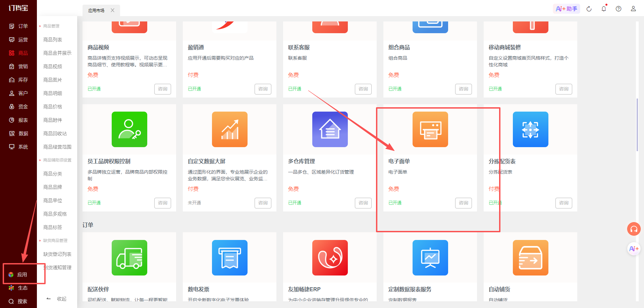Open 缺货登记列表 in the submenu

point(57,254)
